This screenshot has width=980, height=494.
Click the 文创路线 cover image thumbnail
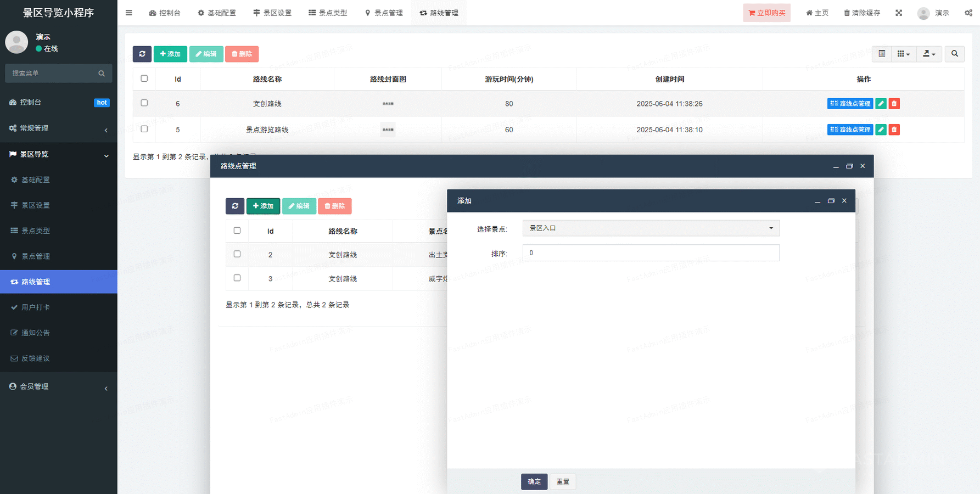(x=388, y=104)
